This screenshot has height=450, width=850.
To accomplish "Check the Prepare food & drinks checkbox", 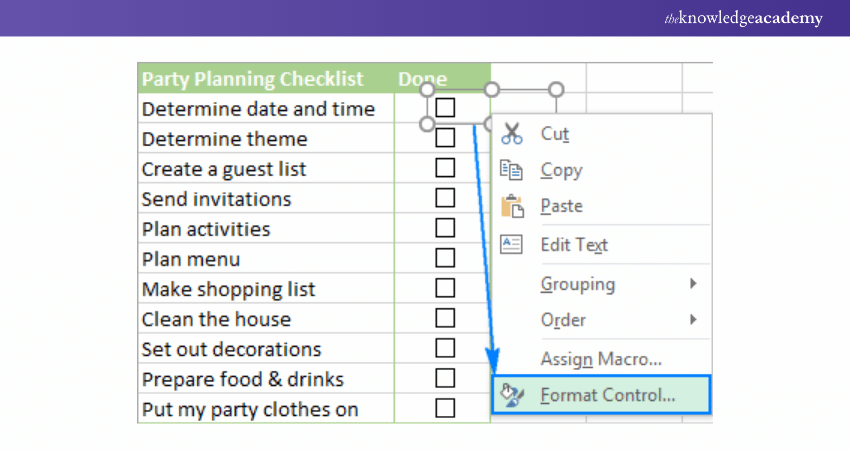I will (x=445, y=378).
